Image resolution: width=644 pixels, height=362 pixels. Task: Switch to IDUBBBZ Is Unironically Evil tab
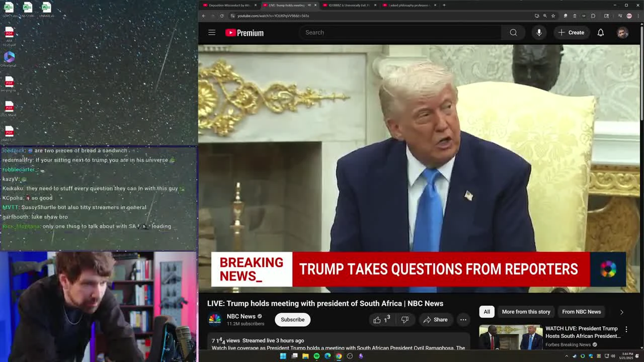(x=349, y=5)
